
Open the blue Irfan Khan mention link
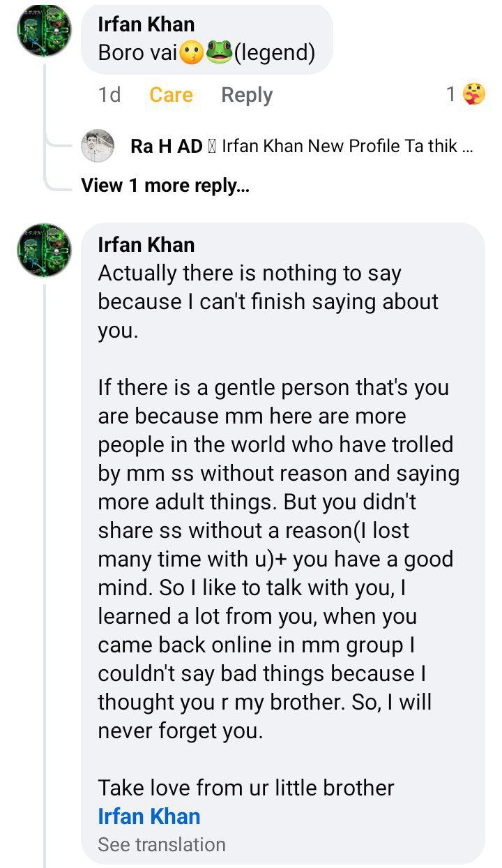point(149,816)
